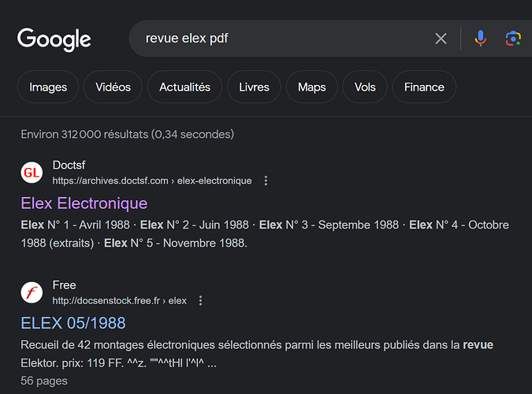Click the '56 pages' text

coord(44,381)
